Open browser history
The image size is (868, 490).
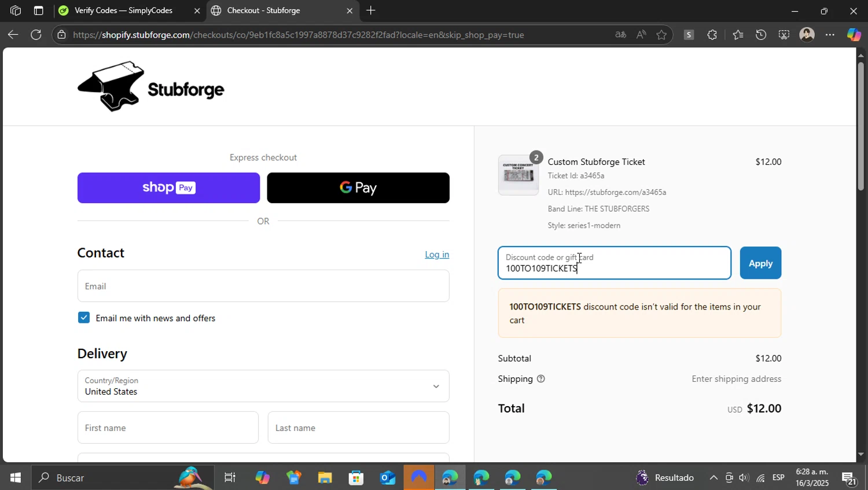click(761, 35)
